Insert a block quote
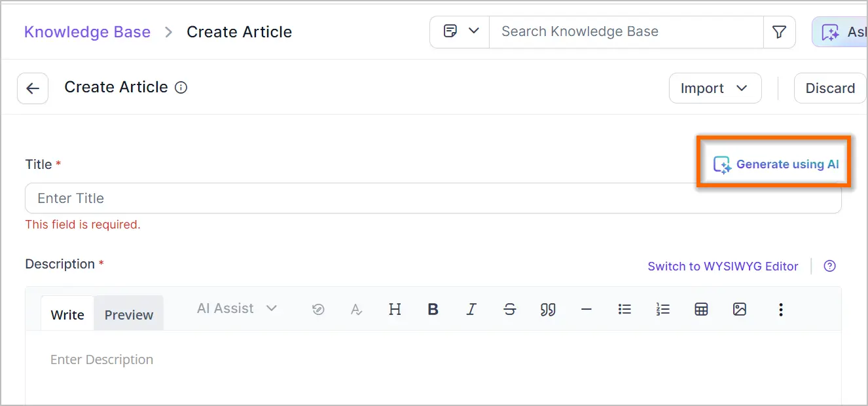Screen dimensions: 868x406 point(548,310)
